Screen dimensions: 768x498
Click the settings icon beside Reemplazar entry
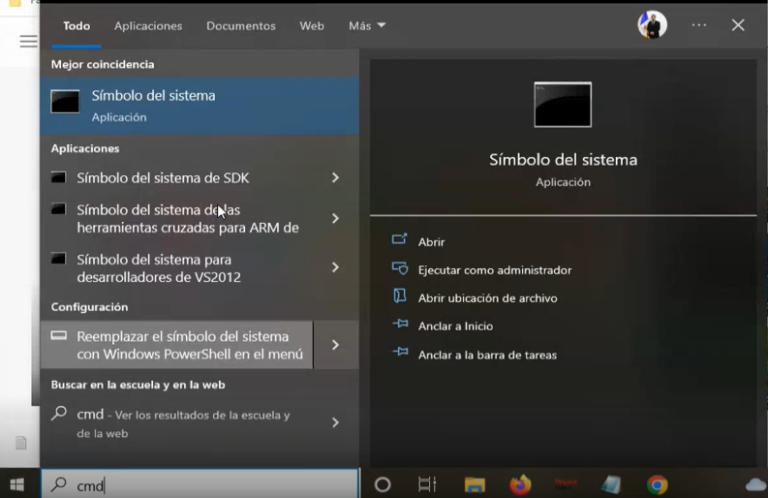coord(59,335)
